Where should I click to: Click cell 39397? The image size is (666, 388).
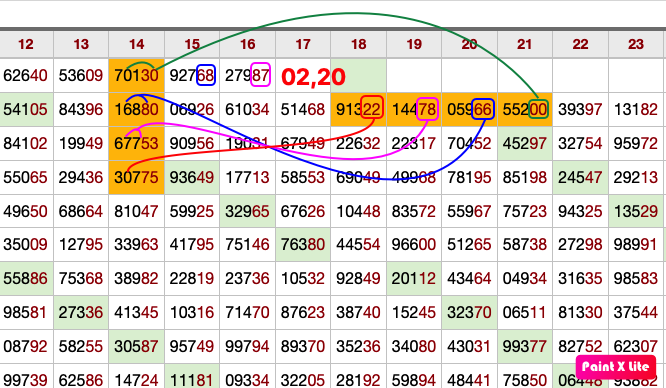[x=580, y=110]
